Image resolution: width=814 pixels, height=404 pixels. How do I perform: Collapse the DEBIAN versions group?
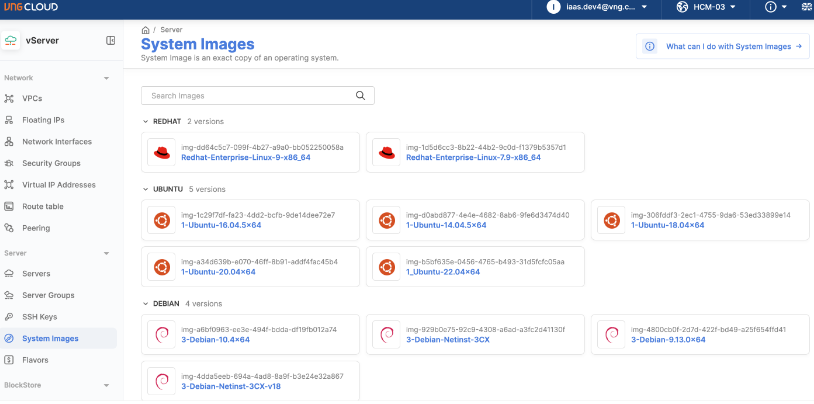point(146,303)
